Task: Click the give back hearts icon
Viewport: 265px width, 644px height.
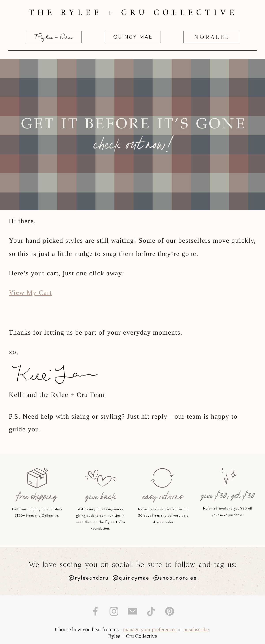Action: pos(100,478)
